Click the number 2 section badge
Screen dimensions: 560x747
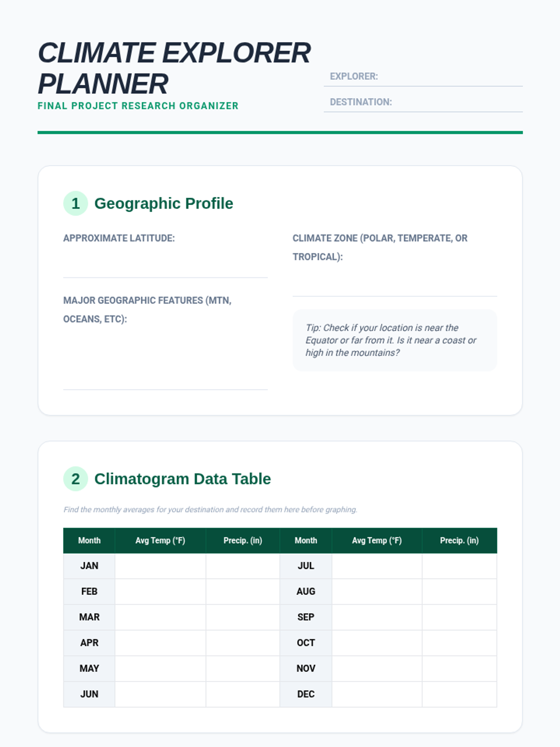pyautogui.click(x=76, y=479)
